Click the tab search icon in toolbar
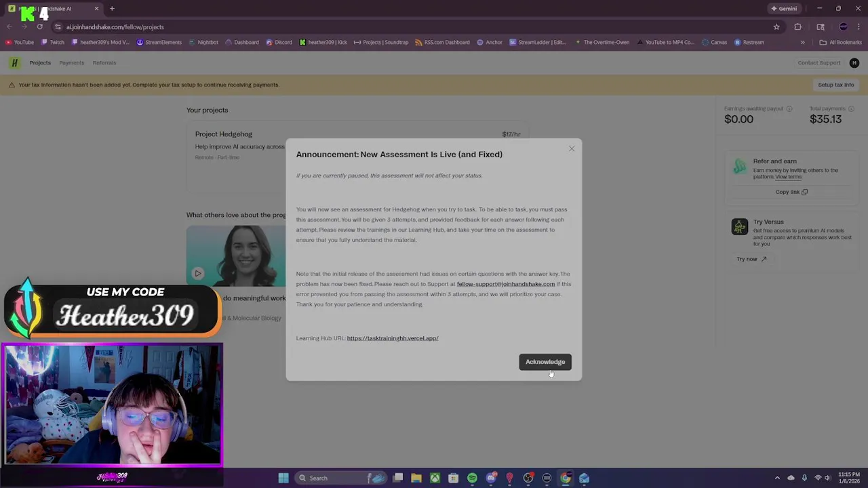868x488 pixels. [821, 27]
